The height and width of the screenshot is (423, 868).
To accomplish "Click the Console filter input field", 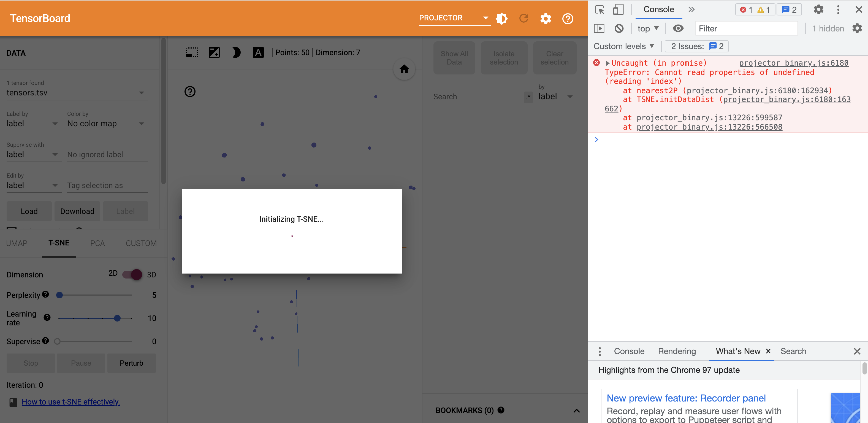I will tap(746, 28).
